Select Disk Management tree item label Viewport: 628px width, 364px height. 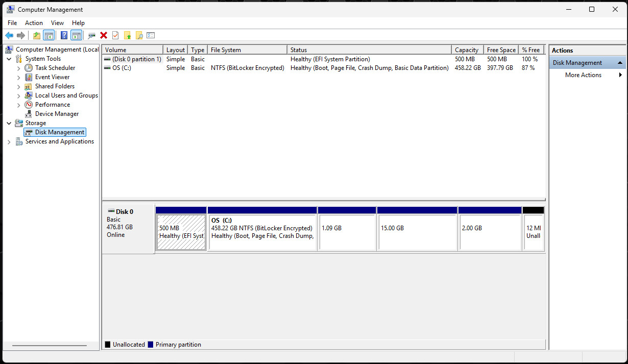tap(60, 132)
